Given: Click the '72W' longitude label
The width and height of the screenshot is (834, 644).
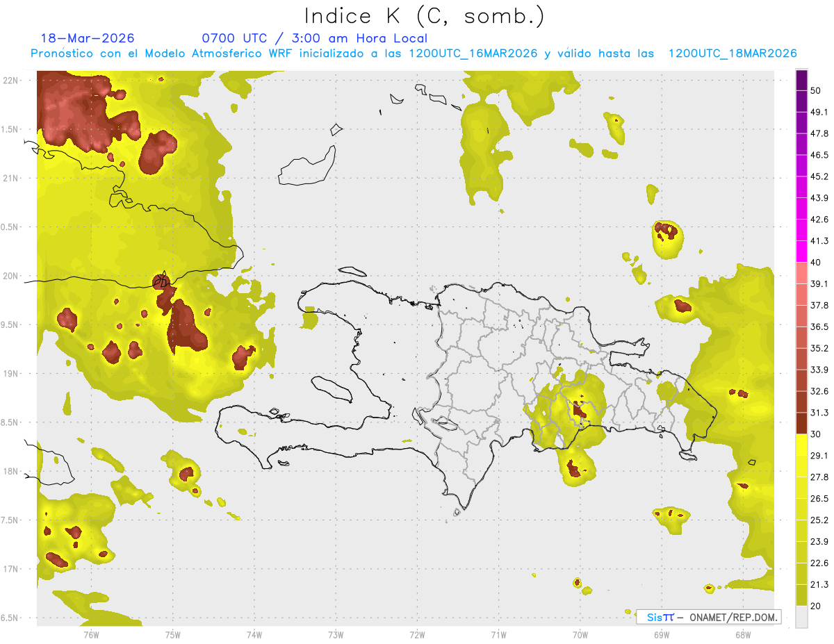Looking at the screenshot, I should tap(417, 634).
